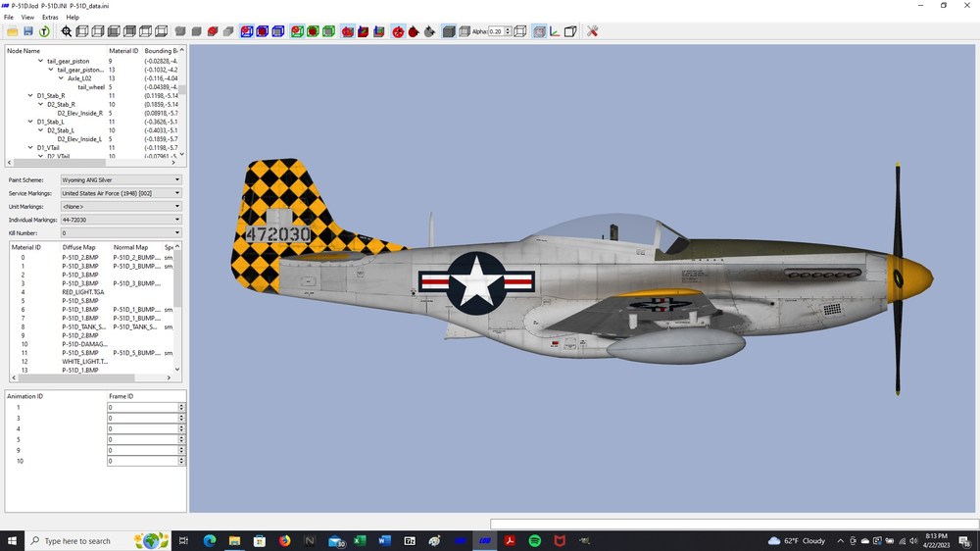The height and width of the screenshot is (551, 980).
Task: Open the Individual Markings dropdown
Action: coord(121,220)
